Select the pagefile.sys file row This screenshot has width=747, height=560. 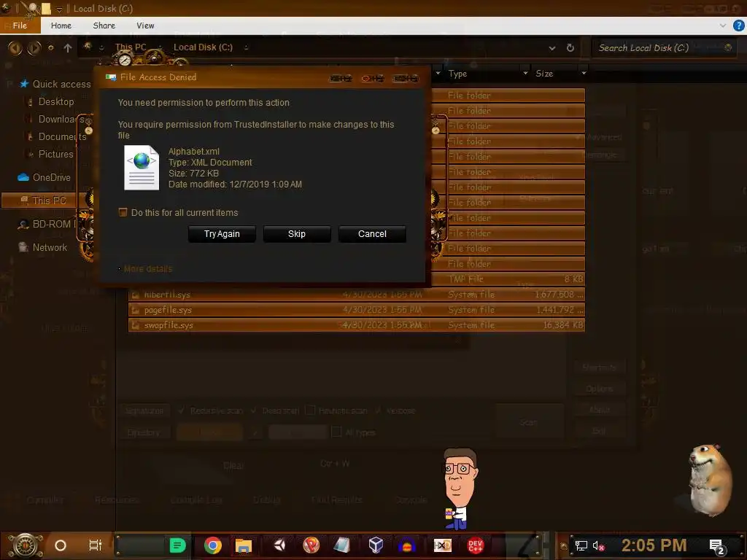pos(356,310)
